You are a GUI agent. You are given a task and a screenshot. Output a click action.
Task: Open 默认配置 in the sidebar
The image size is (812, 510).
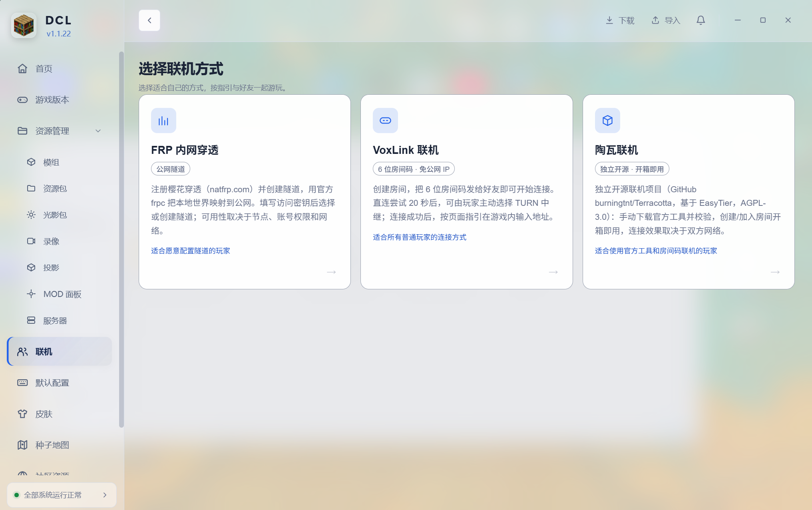coord(59,383)
